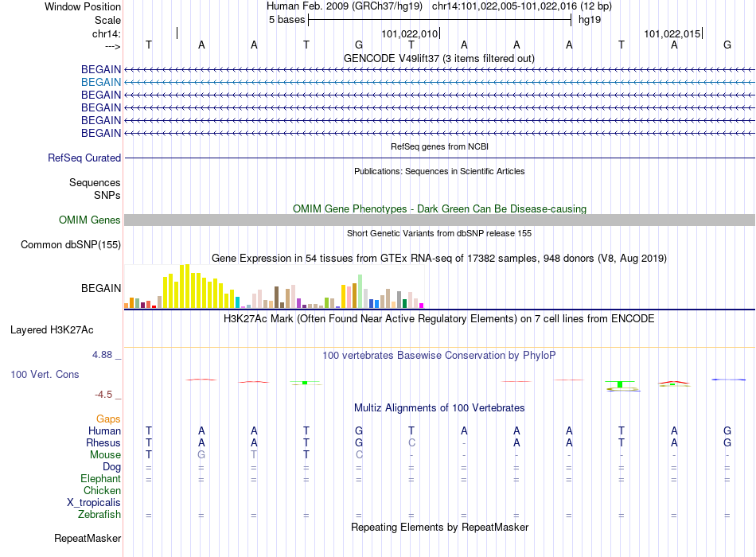Image resolution: width=756 pixels, height=557 pixels.
Task: Click the faded G in the Mouse row
Action: (201, 455)
